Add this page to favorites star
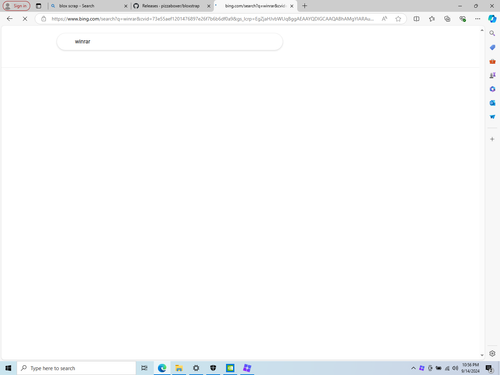Screen dimensions: 500x375 tap(398, 19)
